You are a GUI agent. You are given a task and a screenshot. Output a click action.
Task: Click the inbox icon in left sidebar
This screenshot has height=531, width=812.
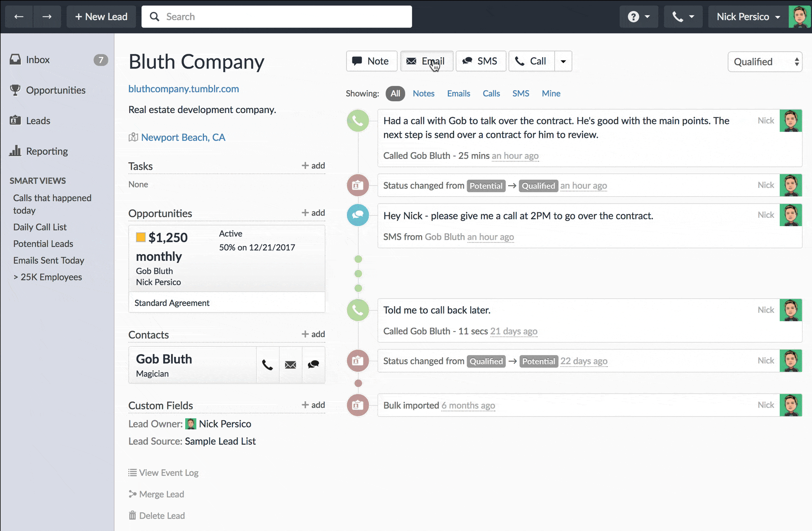click(15, 59)
